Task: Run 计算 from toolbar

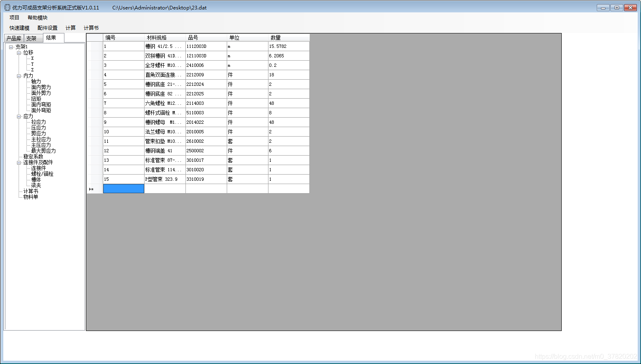Action: pos(71,28)
